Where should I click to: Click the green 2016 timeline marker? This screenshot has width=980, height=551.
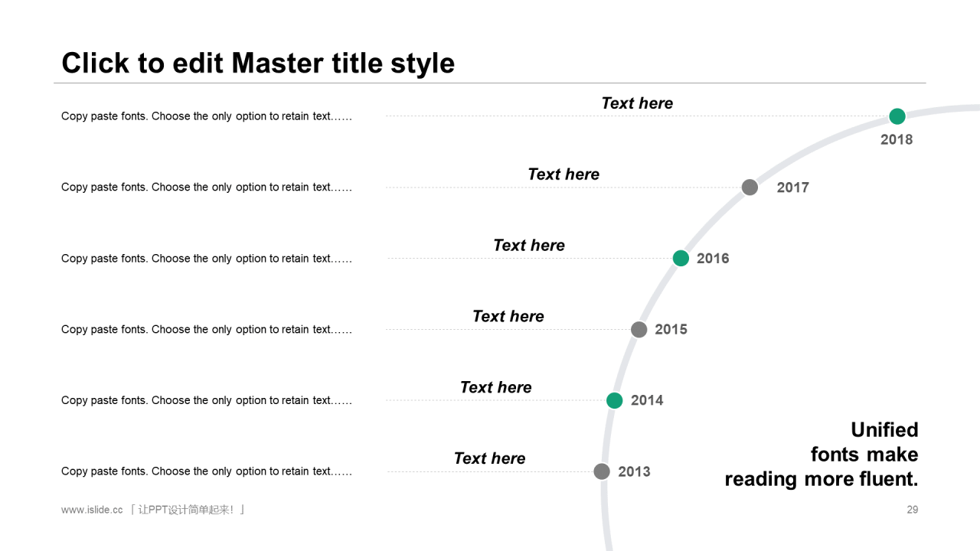coord(681,259)
